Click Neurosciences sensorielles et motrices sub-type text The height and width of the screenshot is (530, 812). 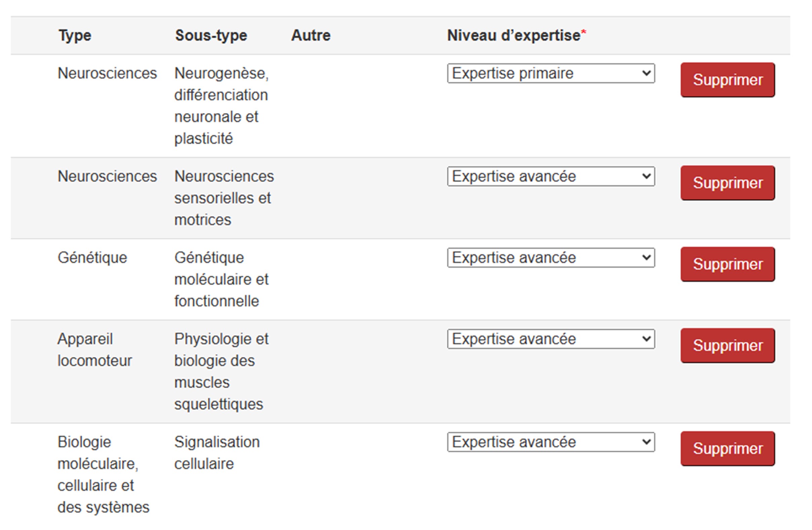224,198
